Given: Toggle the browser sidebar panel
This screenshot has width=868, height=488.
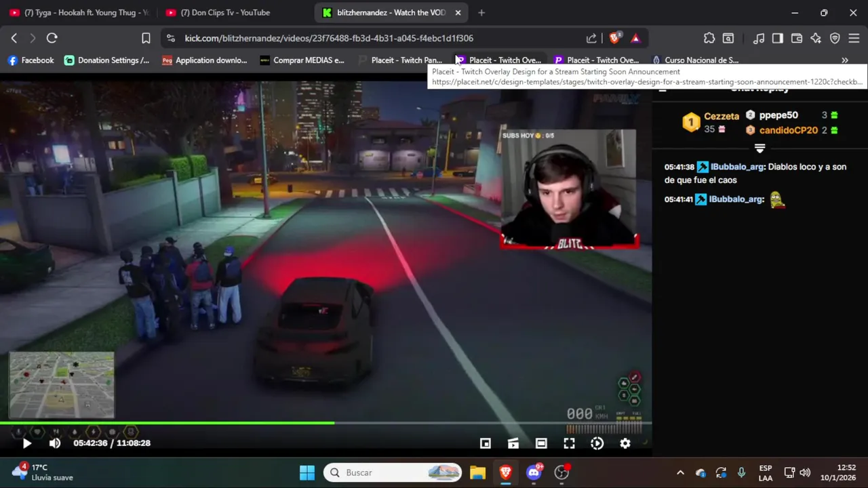Looking at the screenshot, I should point(778,39).
